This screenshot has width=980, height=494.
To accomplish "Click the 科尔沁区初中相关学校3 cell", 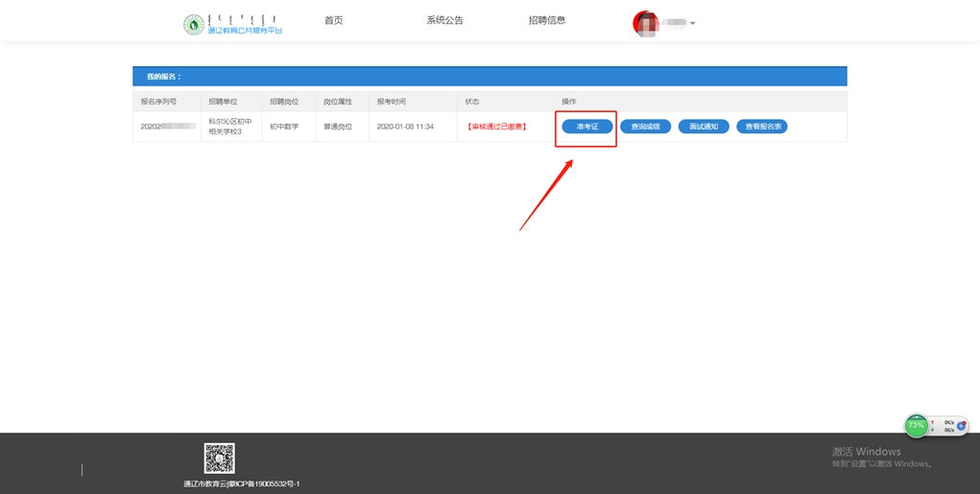I will point(230,127).
